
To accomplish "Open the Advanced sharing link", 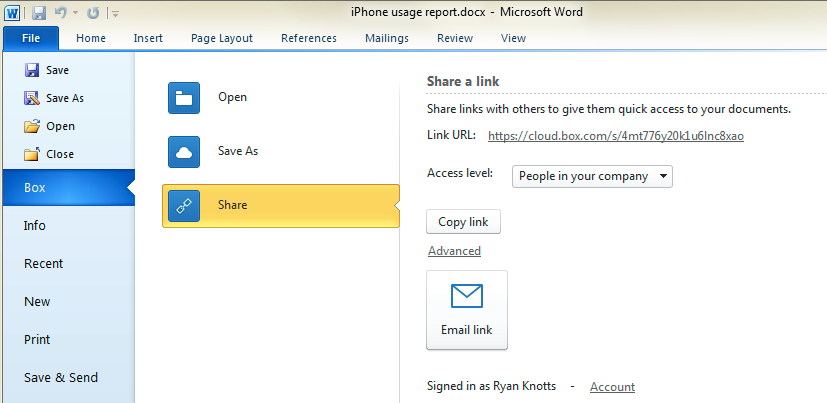I will [x=454, y=251].
